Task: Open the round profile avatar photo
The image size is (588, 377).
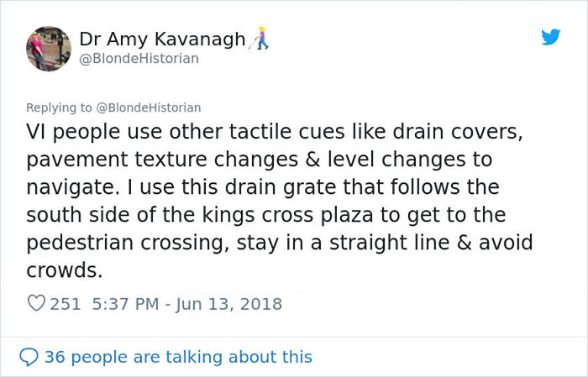Action: click(x=49, y=48)
